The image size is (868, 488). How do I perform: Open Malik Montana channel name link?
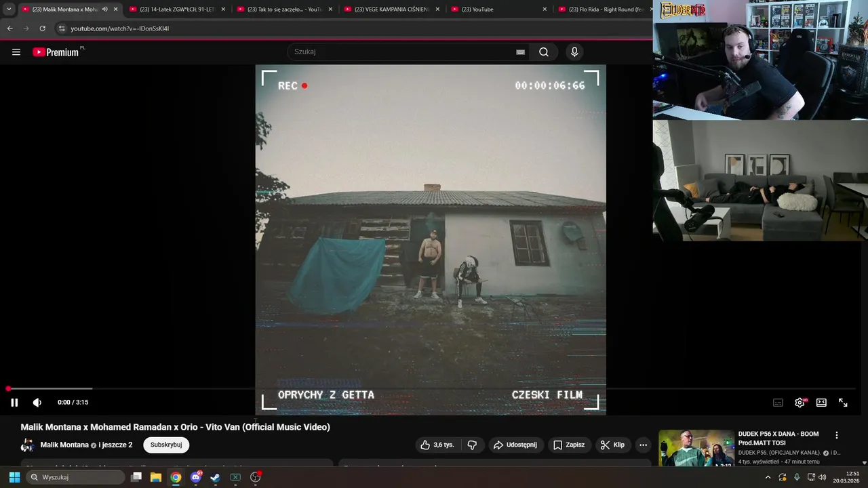[64, 445]
